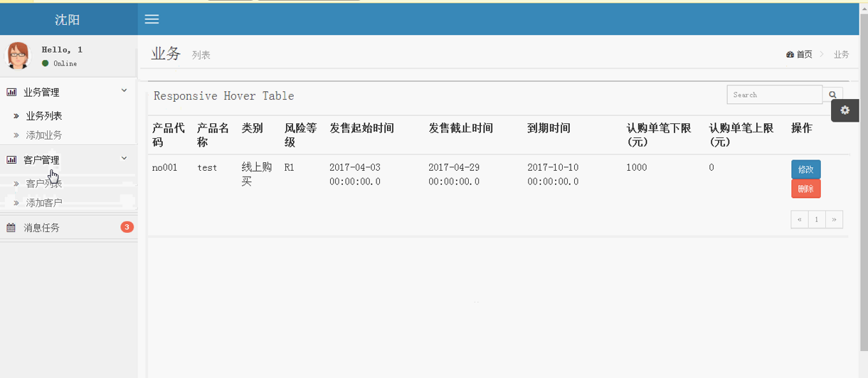Collapse the 业务管理 chevron
Screen dimensions: 868x378
tap(125, 90)
